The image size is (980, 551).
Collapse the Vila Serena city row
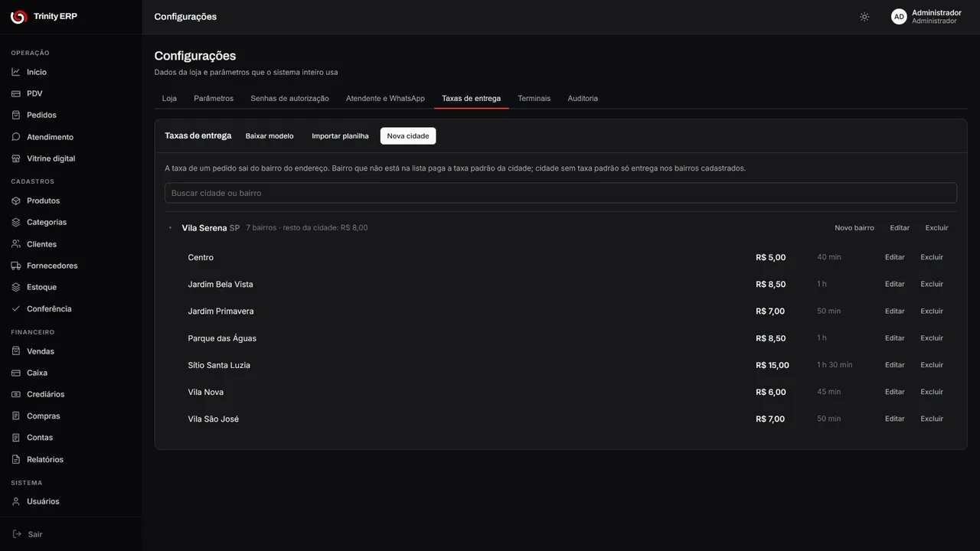pos(170,228)
